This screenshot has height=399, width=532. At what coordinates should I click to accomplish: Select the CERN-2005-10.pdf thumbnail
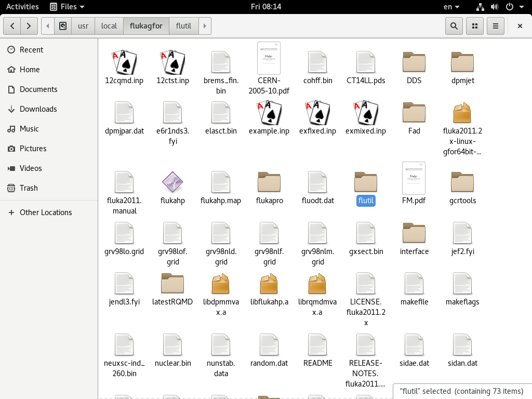269,58
